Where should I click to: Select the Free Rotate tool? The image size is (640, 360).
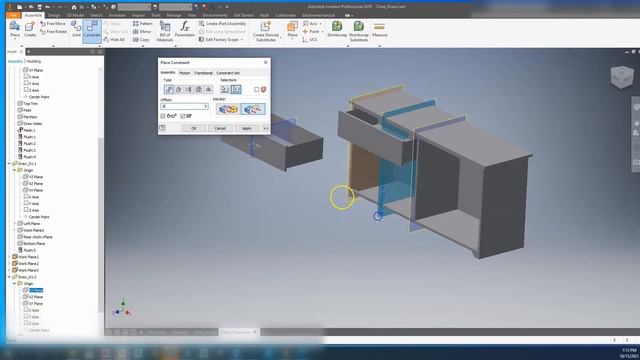pos(53,31)
